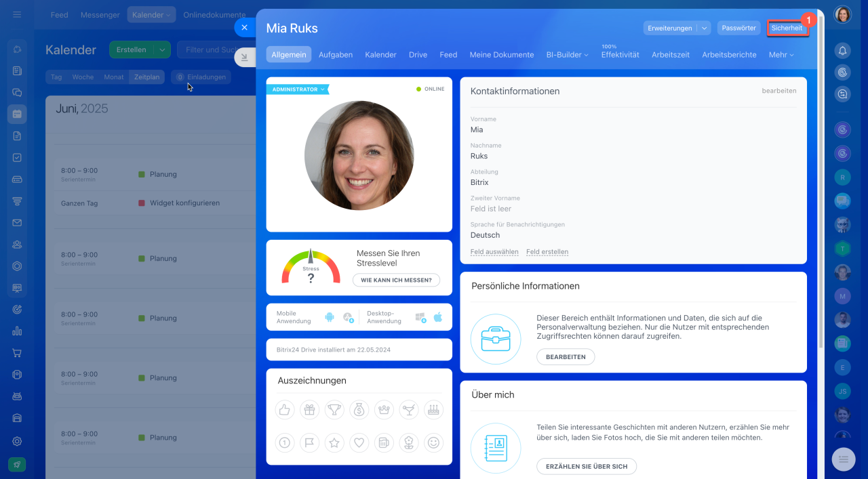
Task: Click the Feld auswählen link
Action: [x=494, y=252]
